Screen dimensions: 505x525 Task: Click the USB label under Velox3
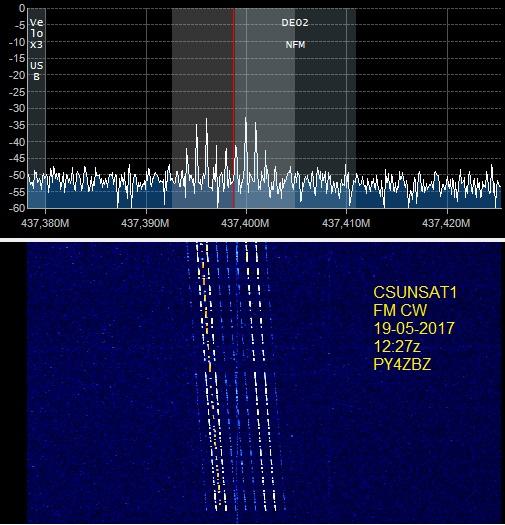[37, 71]
